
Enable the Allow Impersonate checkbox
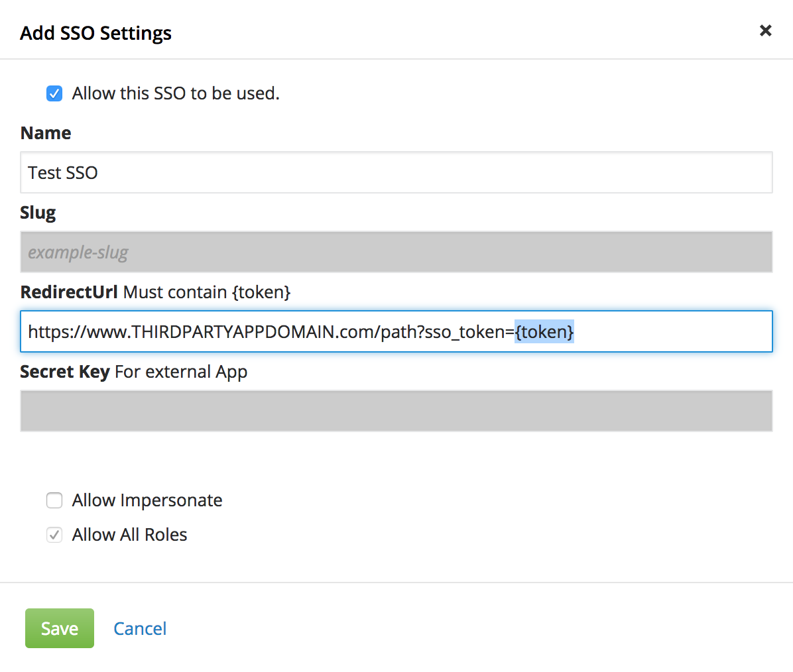pyautogui.click(x=54, y=500)
